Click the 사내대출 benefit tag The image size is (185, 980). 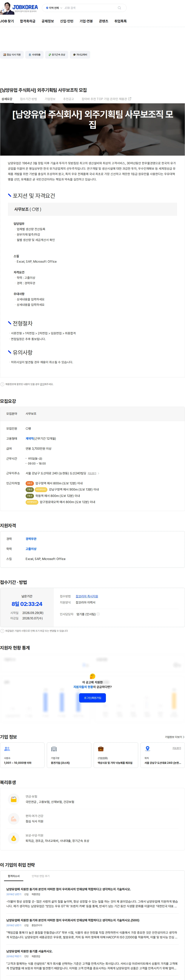point(34,55)
